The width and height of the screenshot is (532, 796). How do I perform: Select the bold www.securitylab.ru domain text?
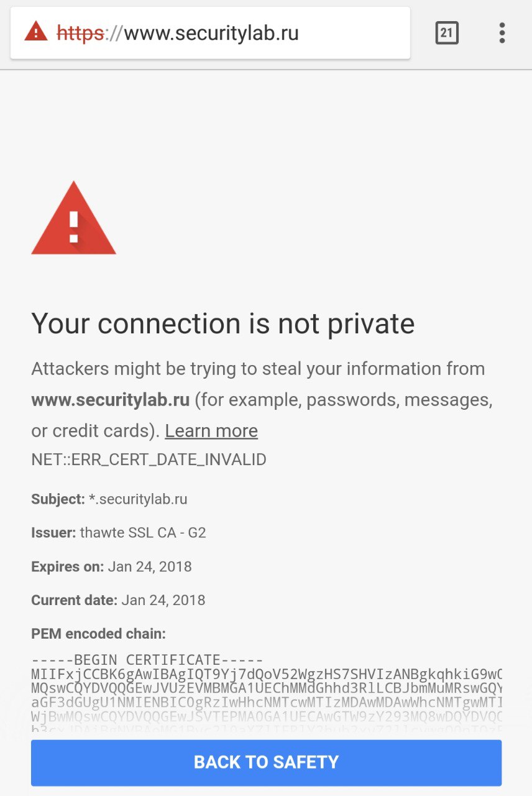tap(110, 400)
